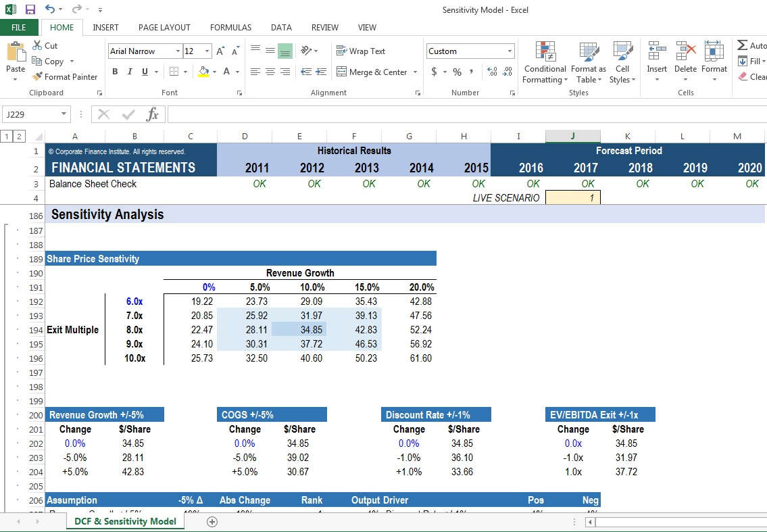Open the font size dropdown
The width and height of the screenshot is (767, 532).
[206, 51]
